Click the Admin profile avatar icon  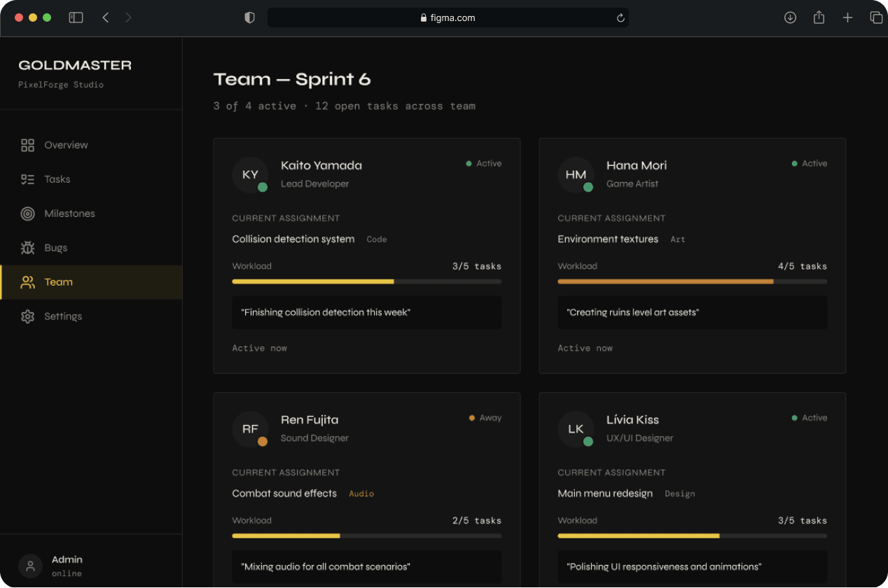coord(29,566)
